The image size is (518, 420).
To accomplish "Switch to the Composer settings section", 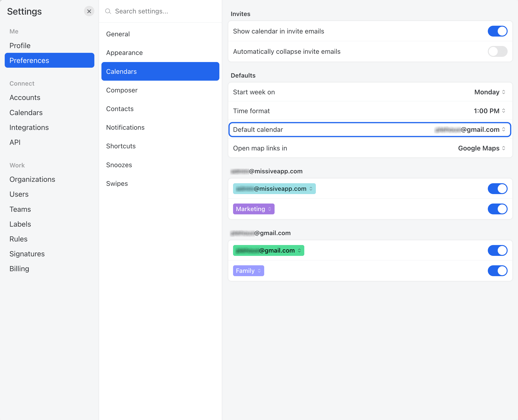I will pyautogui.click(x=122, y=90).
